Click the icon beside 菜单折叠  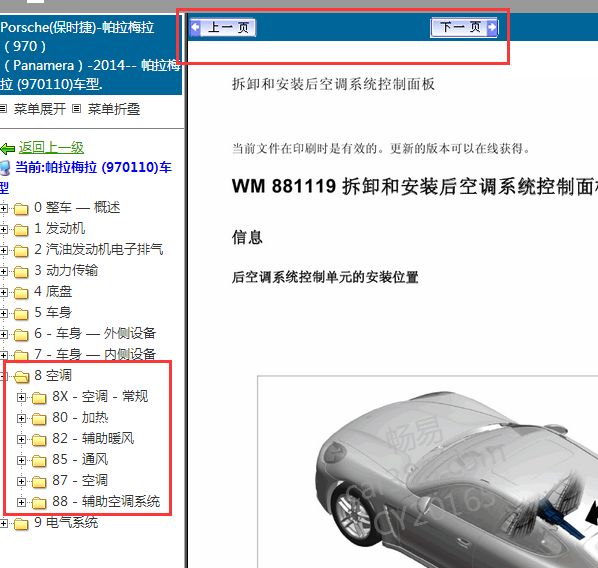point(77,109)
